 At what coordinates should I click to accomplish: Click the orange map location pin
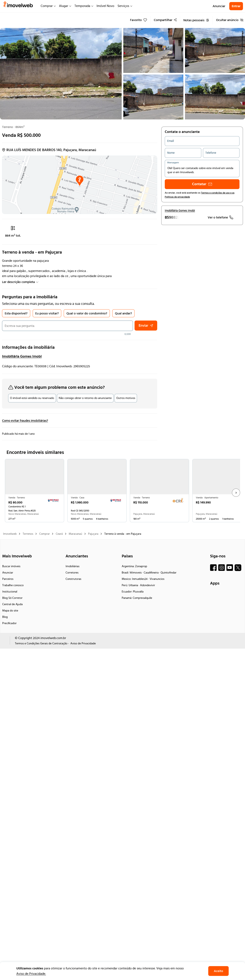click(x=79, y=180)
